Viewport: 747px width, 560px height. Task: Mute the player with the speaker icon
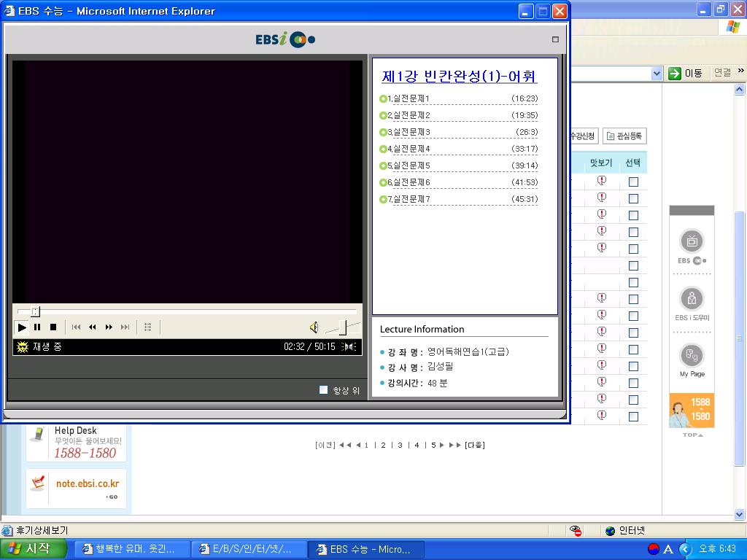point(314,327)
